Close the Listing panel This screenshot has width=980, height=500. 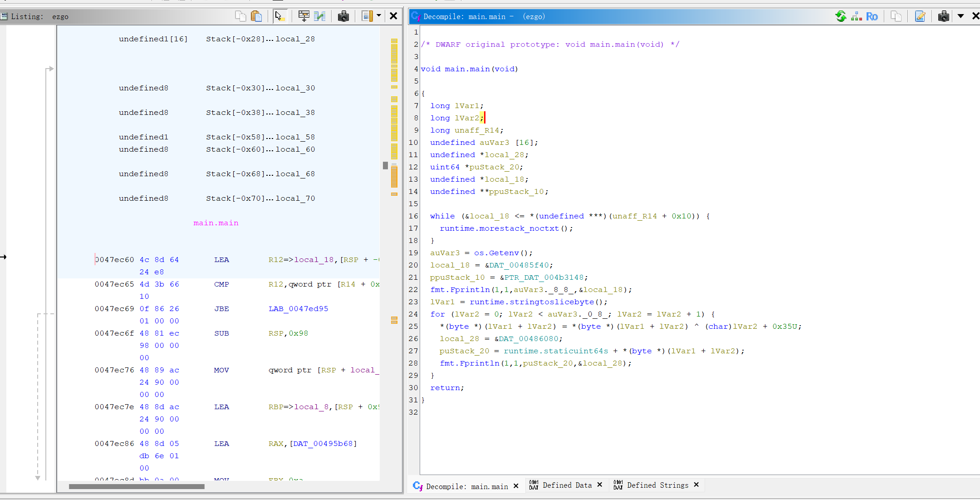[x=394, y=16]
